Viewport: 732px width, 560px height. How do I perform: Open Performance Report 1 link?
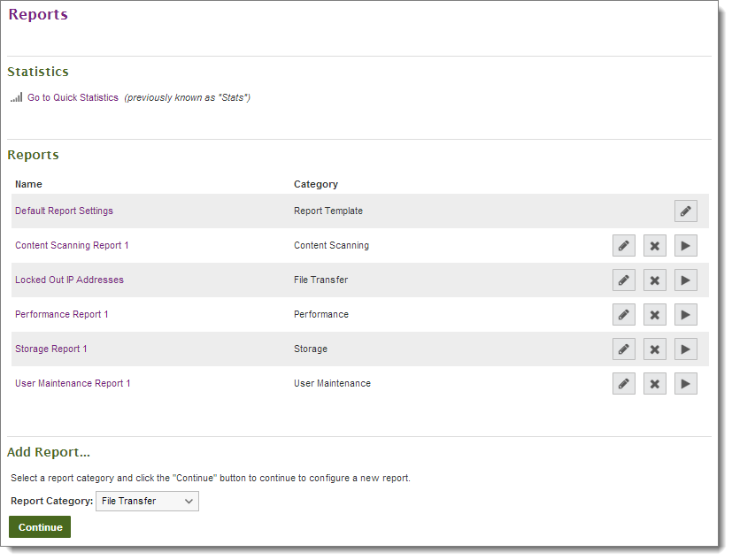pos(62,315)
